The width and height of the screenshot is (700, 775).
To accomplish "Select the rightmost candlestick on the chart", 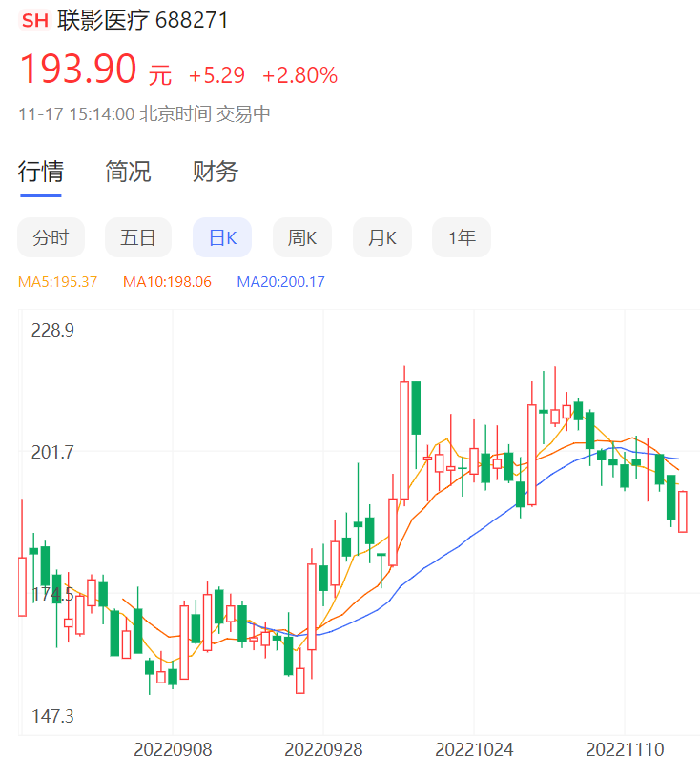I will coord(683,512).
